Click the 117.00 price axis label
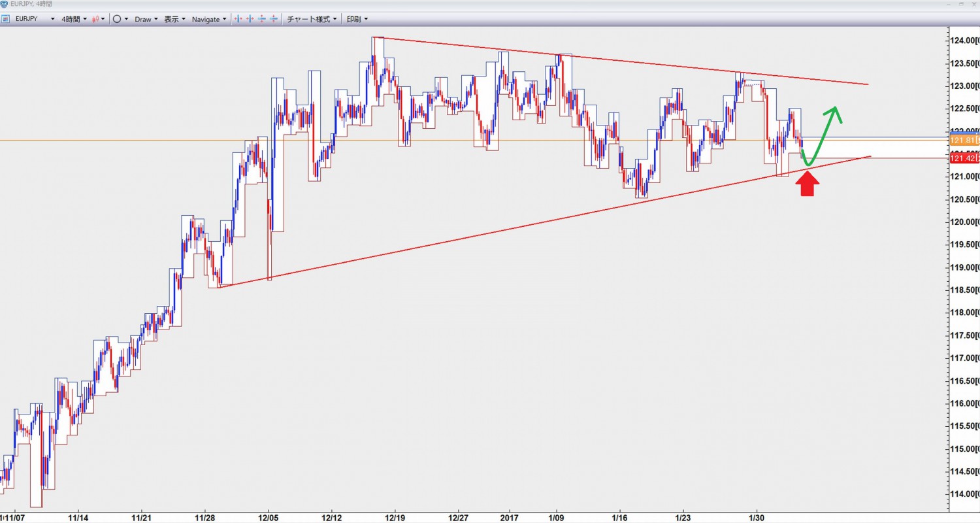This screenshot has height=523, width=980. [x=964, y=358]
